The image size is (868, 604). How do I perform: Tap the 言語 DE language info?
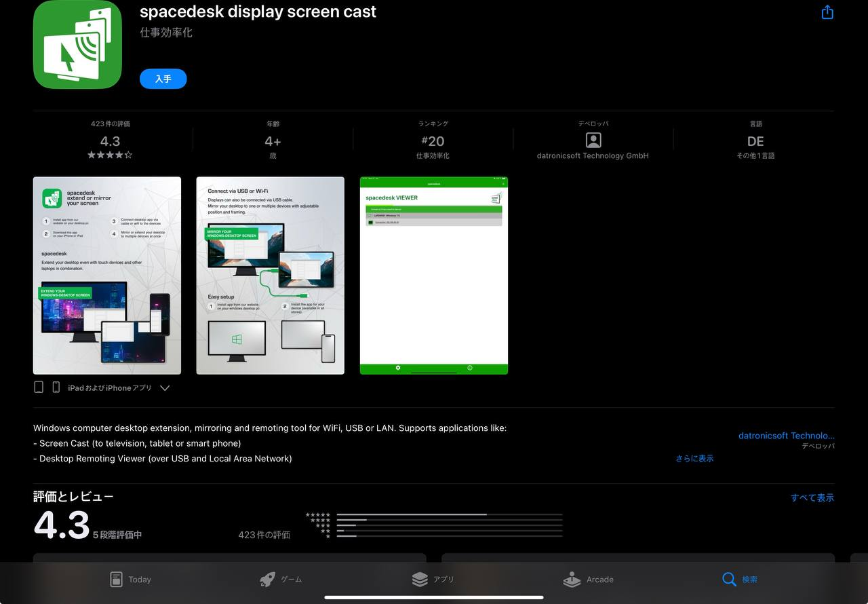pyautogui.click(x=755, y=140)
